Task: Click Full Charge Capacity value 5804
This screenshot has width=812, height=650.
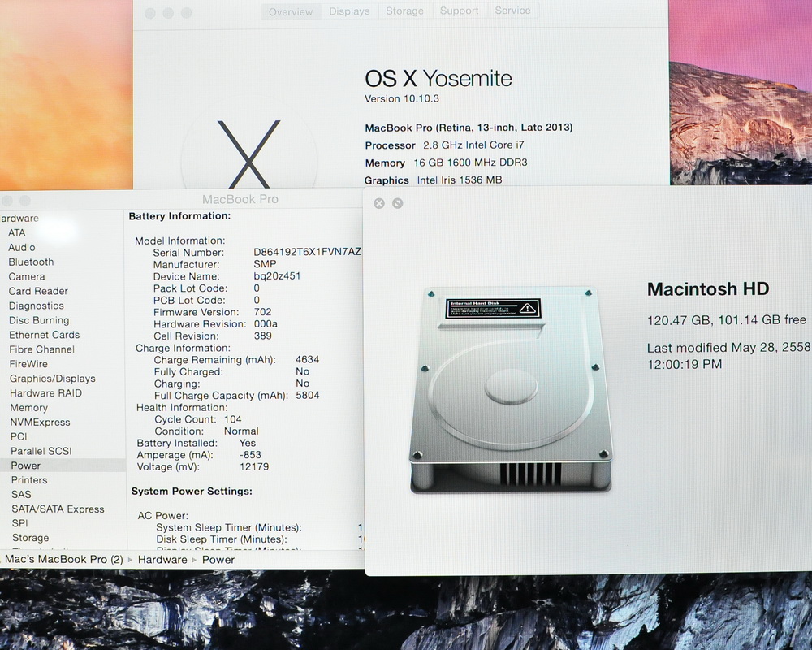Action: 308,395
